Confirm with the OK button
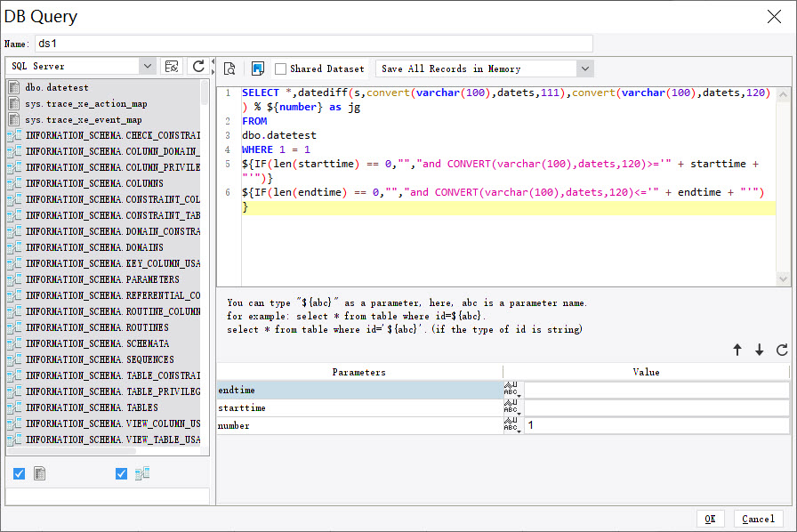This screenshot has height=532, width=797. [710, 519]
